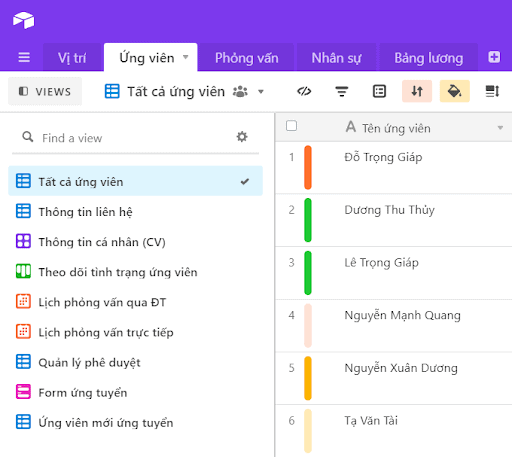Select the Tất cả ứng viên view in sidebar
This screenshot has height=457, width=512.
click(x=135, y=181)
